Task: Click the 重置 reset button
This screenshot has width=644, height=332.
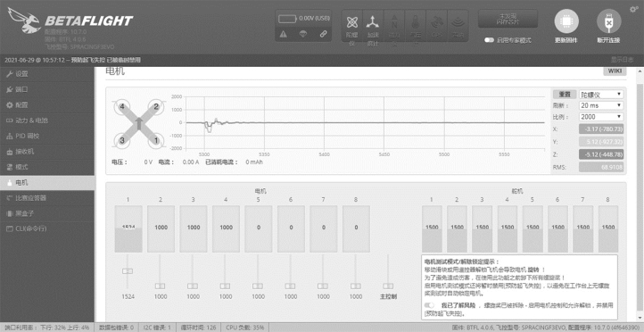Action: [565, 94]
